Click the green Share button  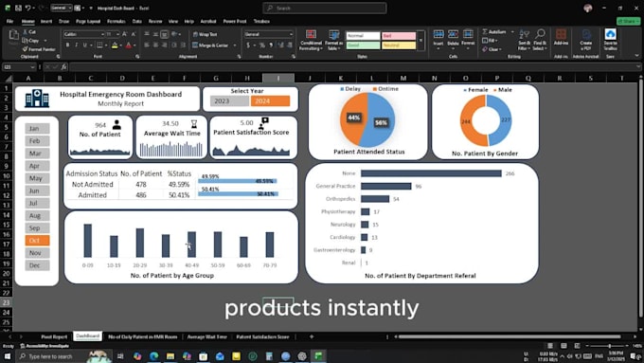click(629, 21)
